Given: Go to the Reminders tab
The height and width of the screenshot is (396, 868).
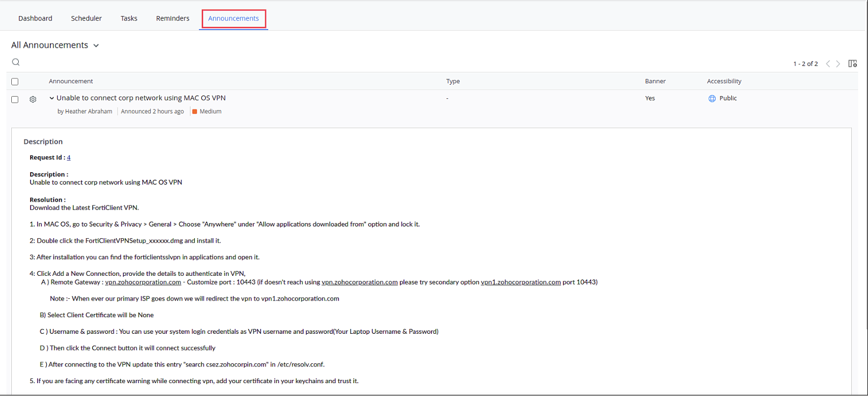Looking at the screenshot, I should click(173, 18).
